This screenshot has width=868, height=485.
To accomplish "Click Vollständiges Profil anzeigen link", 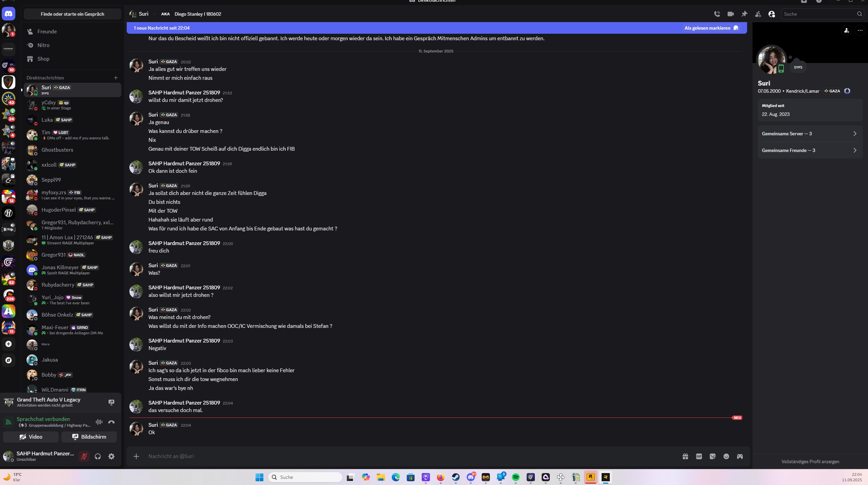I will [810, 461].
